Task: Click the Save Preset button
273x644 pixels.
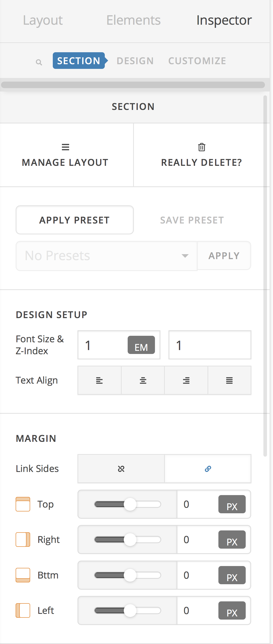Action: pos(192,220)
